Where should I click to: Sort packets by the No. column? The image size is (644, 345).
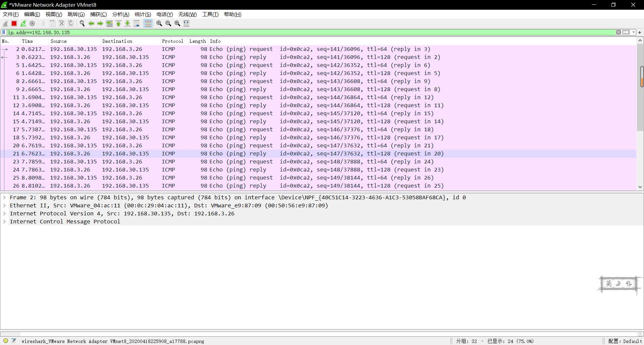10,41
